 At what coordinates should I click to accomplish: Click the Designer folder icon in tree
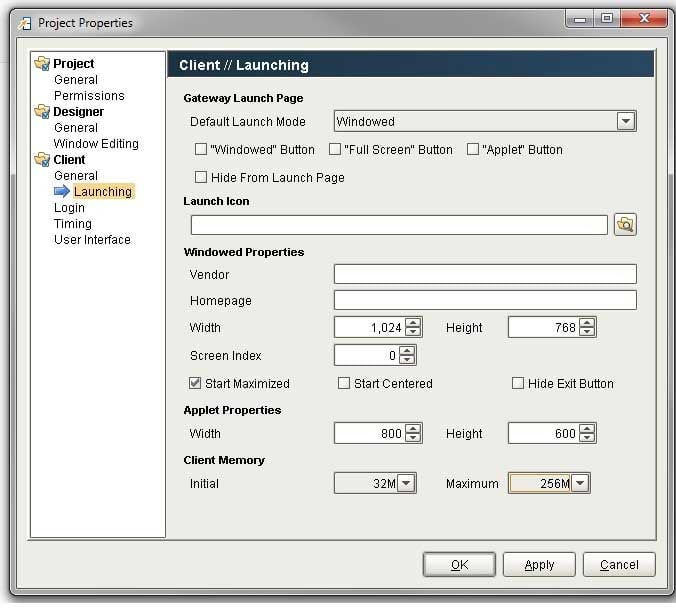pyautogui.click(x=42, y=112)
